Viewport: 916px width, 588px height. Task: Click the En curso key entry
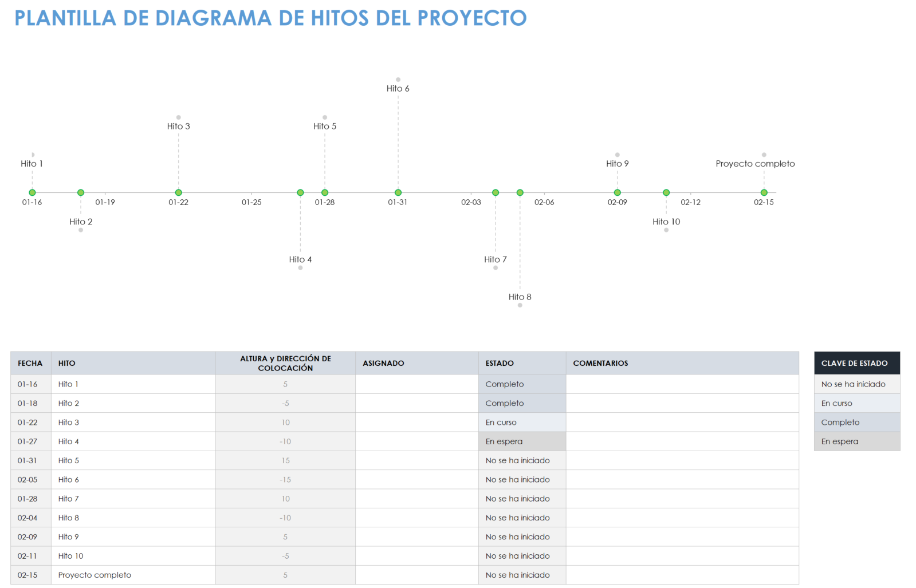[x=857, y=403]
